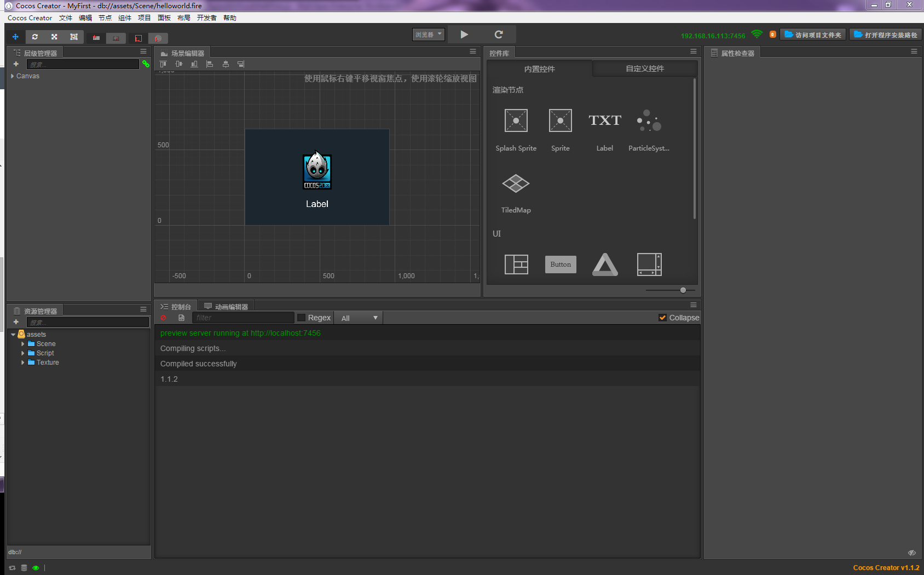
Task: Refresh the preview with reload button
Action: coord(499,34)
